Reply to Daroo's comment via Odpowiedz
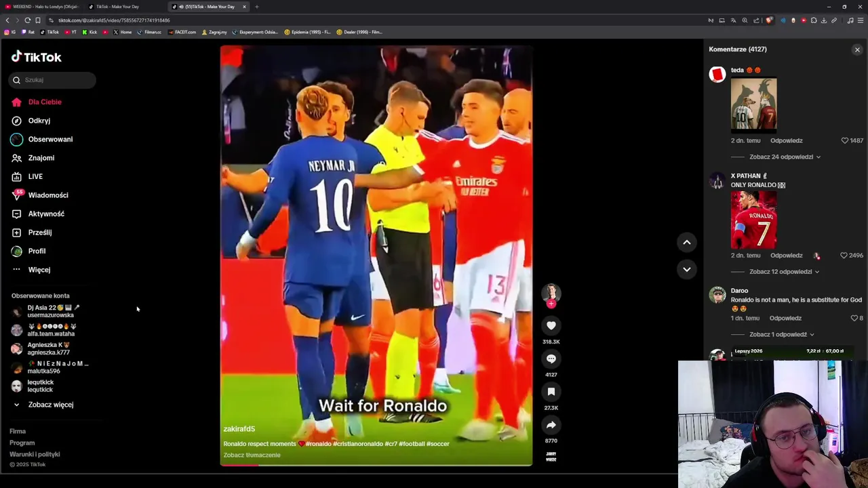The width and height of the screenshot is (868, 488). 785,318
